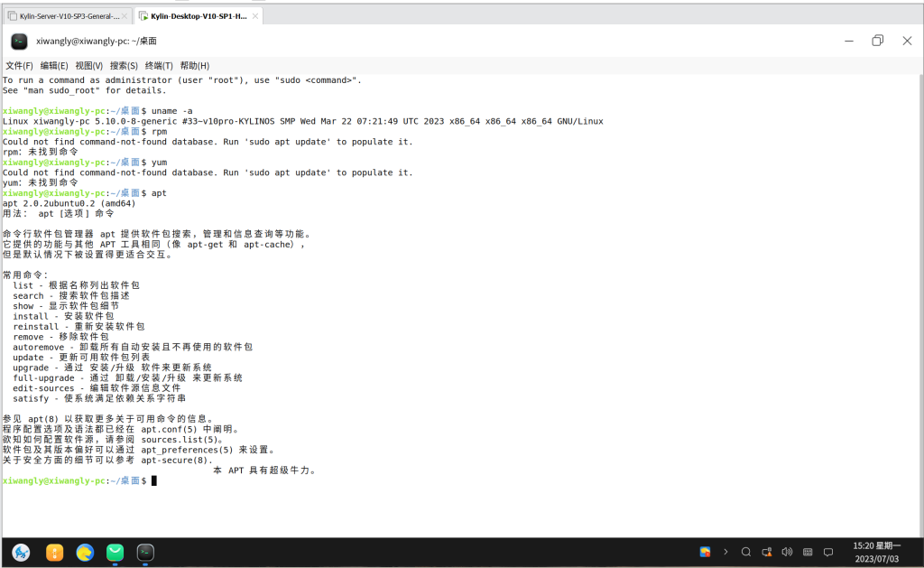924x568 pixels.
Task: Open the search icon in system tray
Action: pos(746,552)
